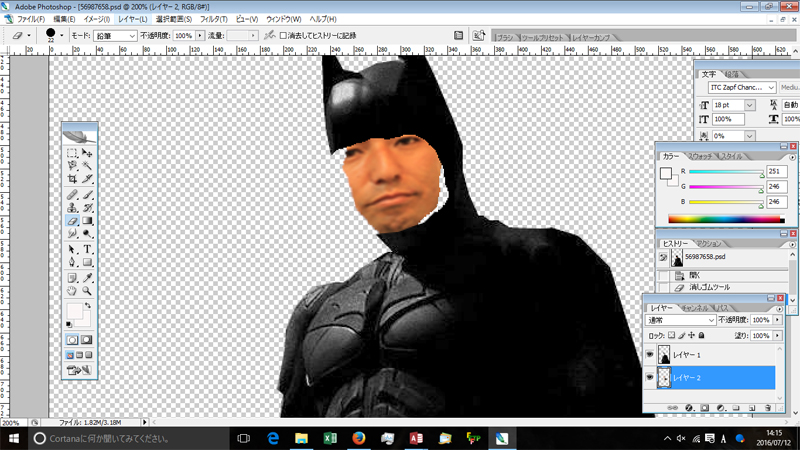Enable erase to history checkbox
The height and width of the screenshot is (450, 800).
pyautogui.click(x=283, y=36)
